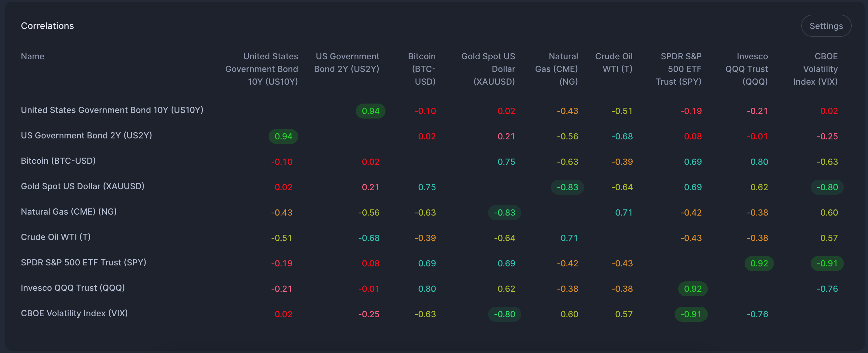Click -0.64 in the Gold row
This screenshot has height=353, width=868.
point(622,187)
